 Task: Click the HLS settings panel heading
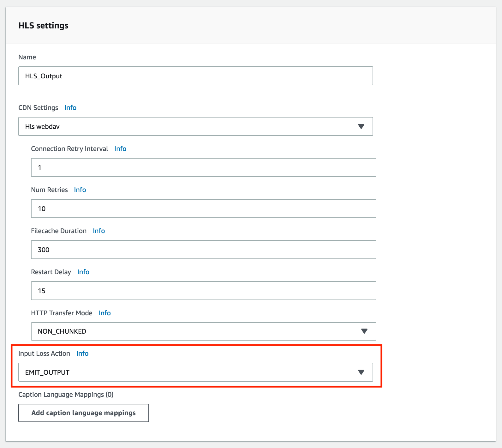coord(44,26)
